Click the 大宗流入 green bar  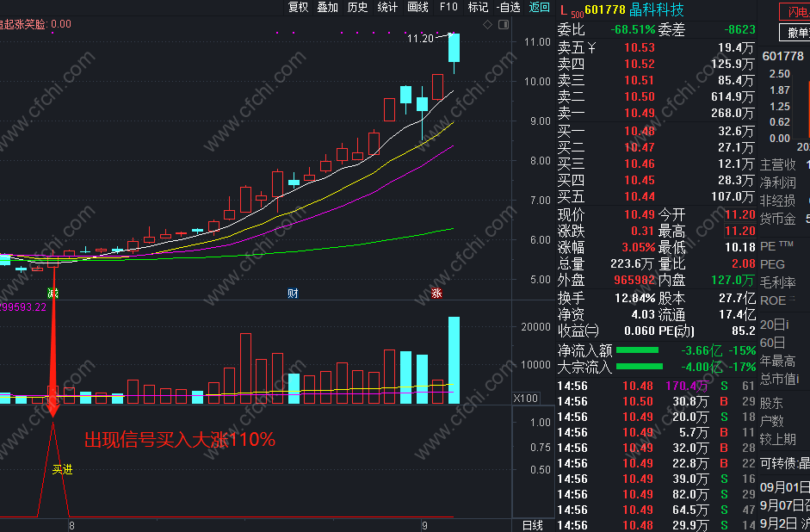point(640,367)
